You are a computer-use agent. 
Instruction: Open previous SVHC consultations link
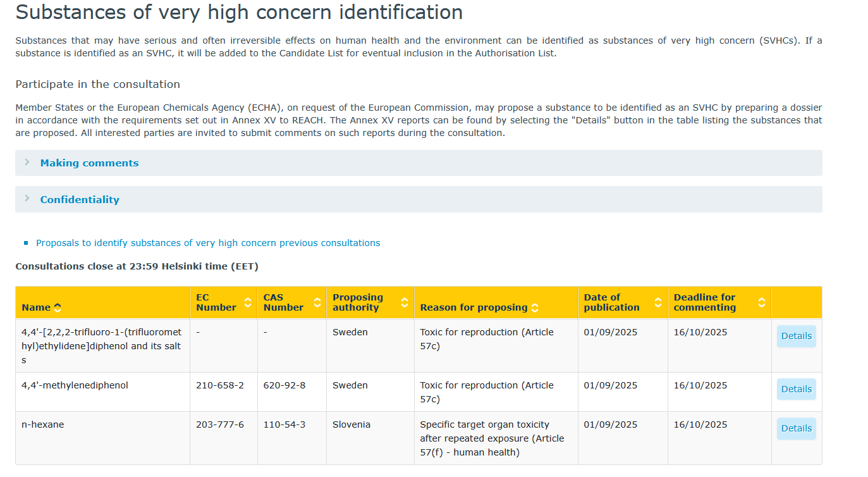tap(208, 243)
